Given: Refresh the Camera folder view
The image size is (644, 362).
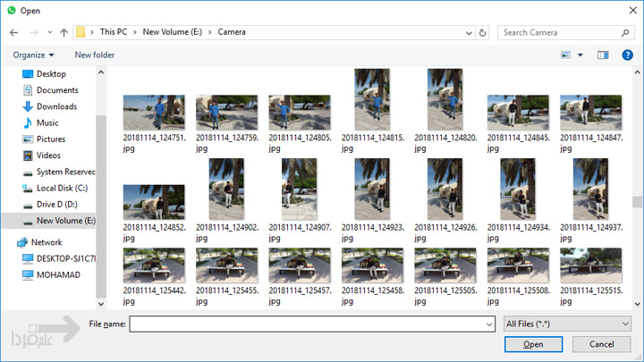Looking at the screenshot, I should pyautogui.click(x=483, y=33).
